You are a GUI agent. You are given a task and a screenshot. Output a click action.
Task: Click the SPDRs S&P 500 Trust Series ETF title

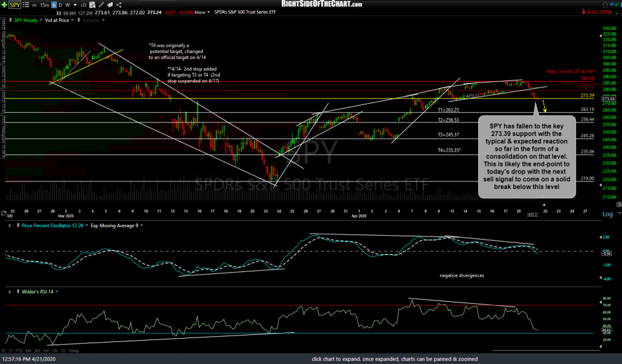click(x=245, y=12)
